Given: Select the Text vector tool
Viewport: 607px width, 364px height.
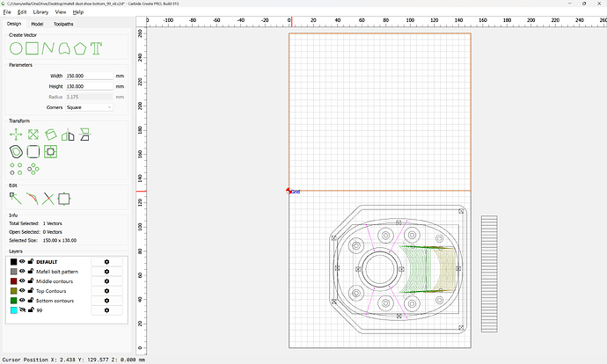Looking at the screenshot, I should click(x=96, y=48).
